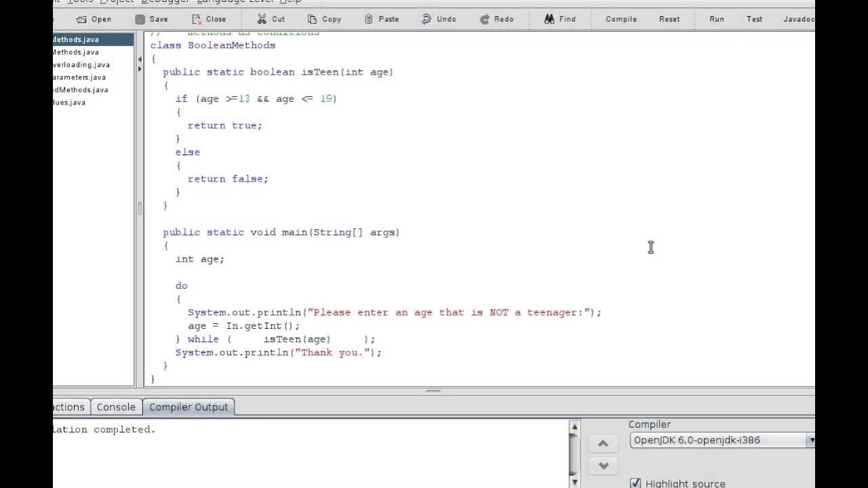Go to next compiler error with down arrow

coord(603,466)
